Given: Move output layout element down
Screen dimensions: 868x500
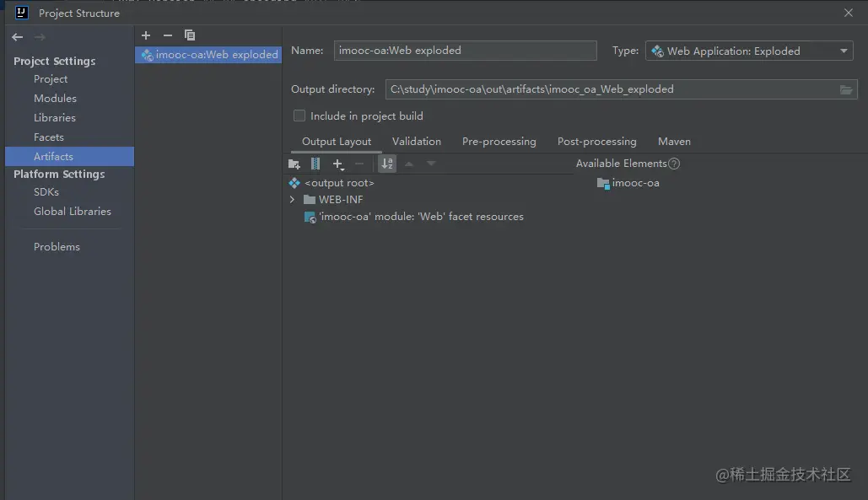Looking at the screenshot, I should pyautogui.click(x=431, y=164).
